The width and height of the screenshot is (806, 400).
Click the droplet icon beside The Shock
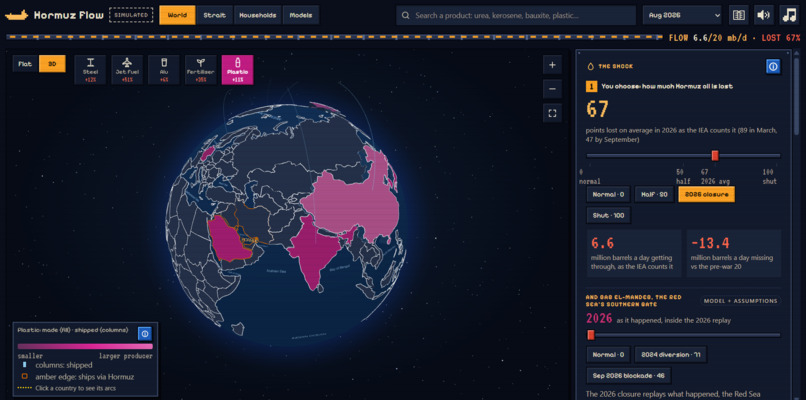click(x=591, y=66)
